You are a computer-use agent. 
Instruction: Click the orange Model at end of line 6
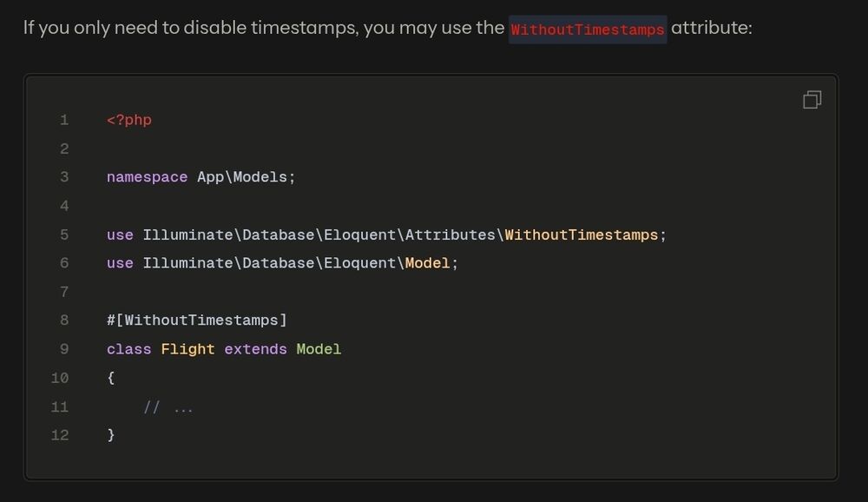(427, 263)
